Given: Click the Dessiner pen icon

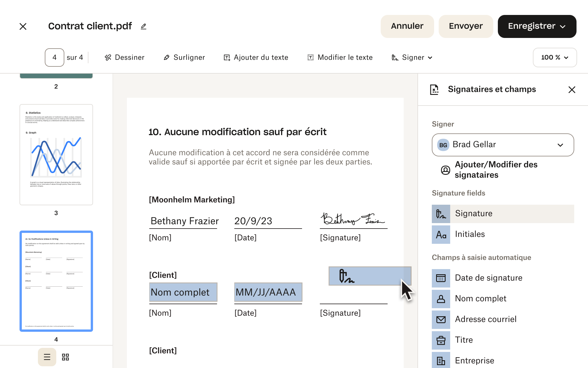Looking at the screenshot, I should (108, 57).
